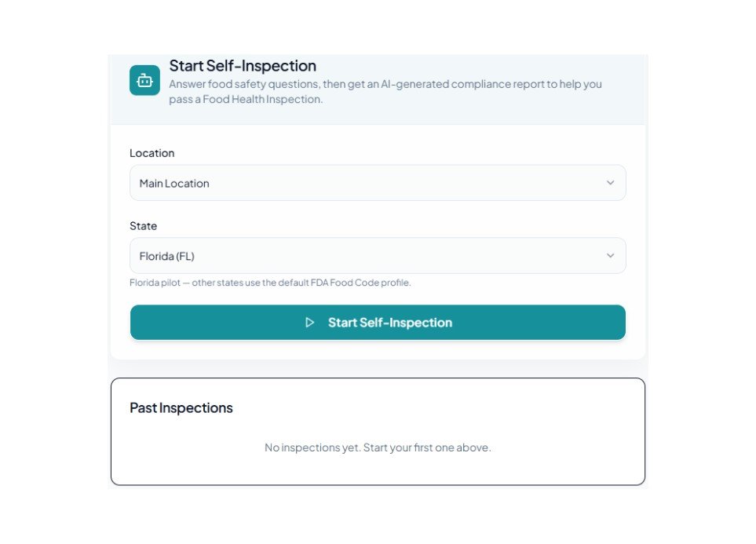The height and width of the screenshot is (544, 756).
Task: Click the Start Self-Inspection heading text
Action: 243,66
